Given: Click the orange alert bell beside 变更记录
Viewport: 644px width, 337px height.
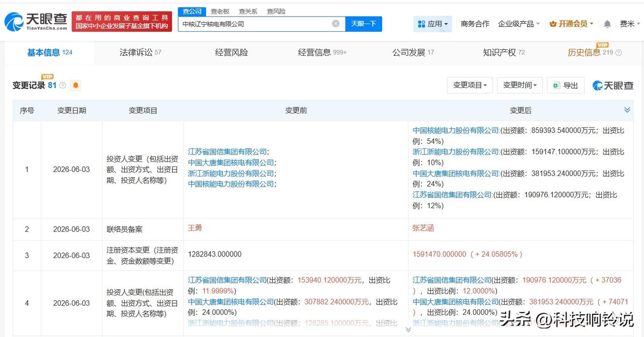Looking at the screenshot, I should [75, 86].
